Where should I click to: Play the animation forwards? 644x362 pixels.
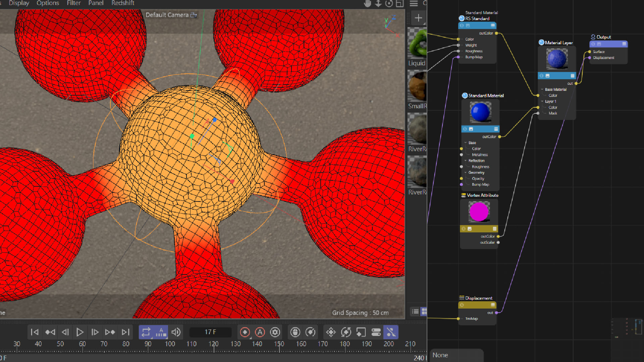pyautogui.click(x=80, y=332)
